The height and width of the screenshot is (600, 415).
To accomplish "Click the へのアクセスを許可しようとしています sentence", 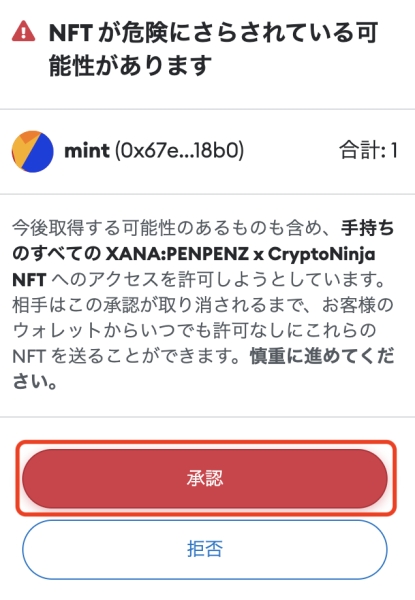I will click(218, 280).
